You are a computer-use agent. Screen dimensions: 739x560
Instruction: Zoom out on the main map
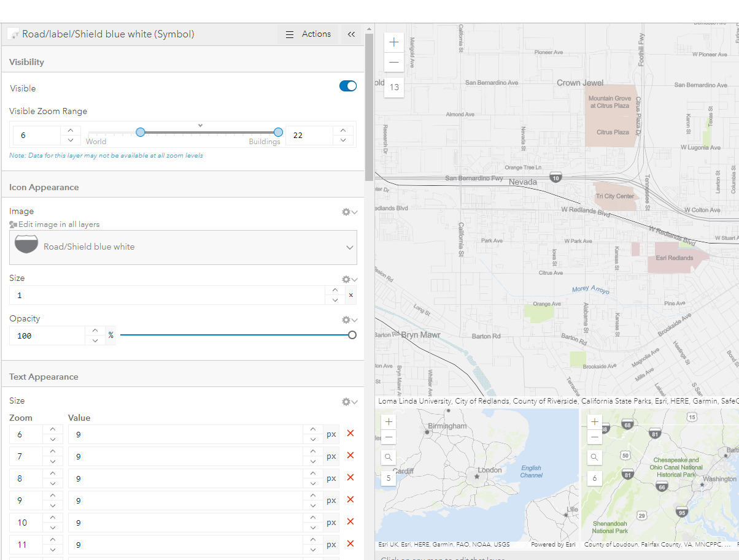pos(393,62)
